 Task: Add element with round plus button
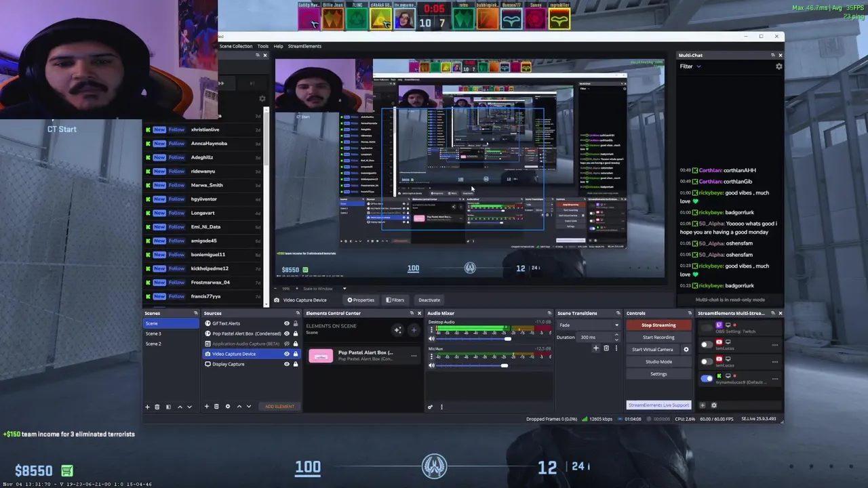(x=414, y=330)
